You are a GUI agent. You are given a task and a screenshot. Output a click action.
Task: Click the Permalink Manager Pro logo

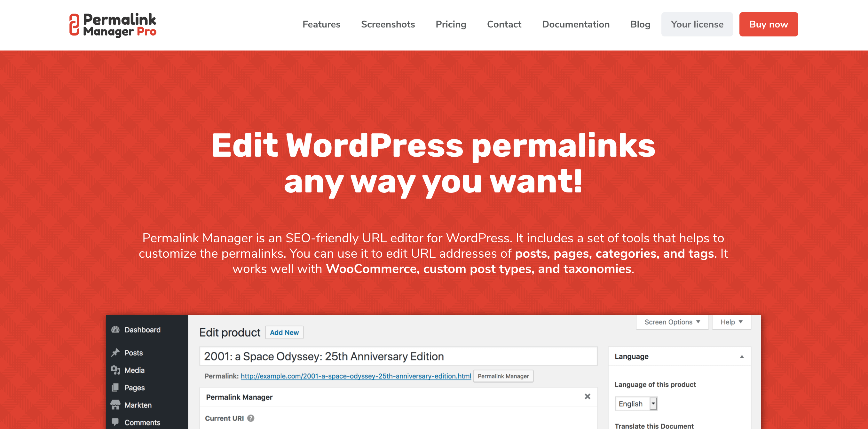coord(113,25)
